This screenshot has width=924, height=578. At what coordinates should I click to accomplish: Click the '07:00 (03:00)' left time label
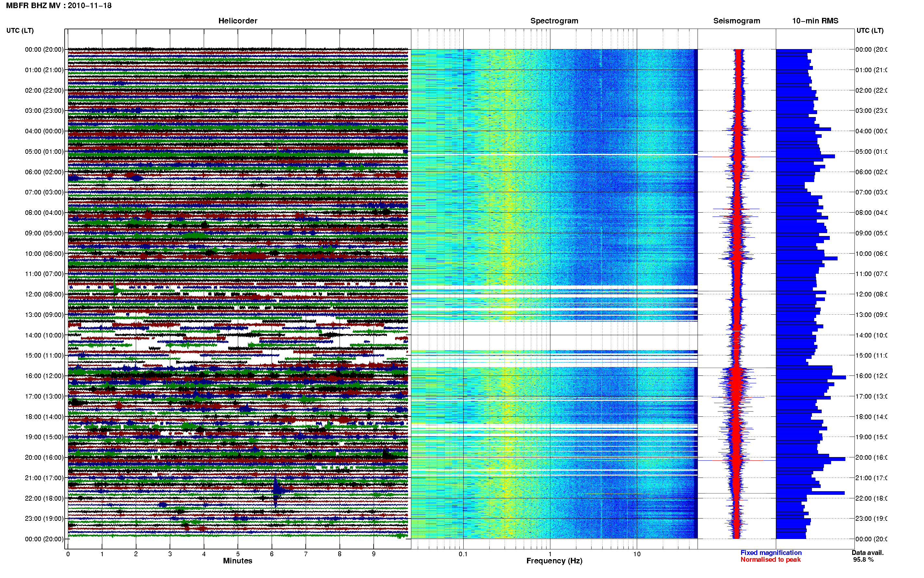[x=44, y=192]
